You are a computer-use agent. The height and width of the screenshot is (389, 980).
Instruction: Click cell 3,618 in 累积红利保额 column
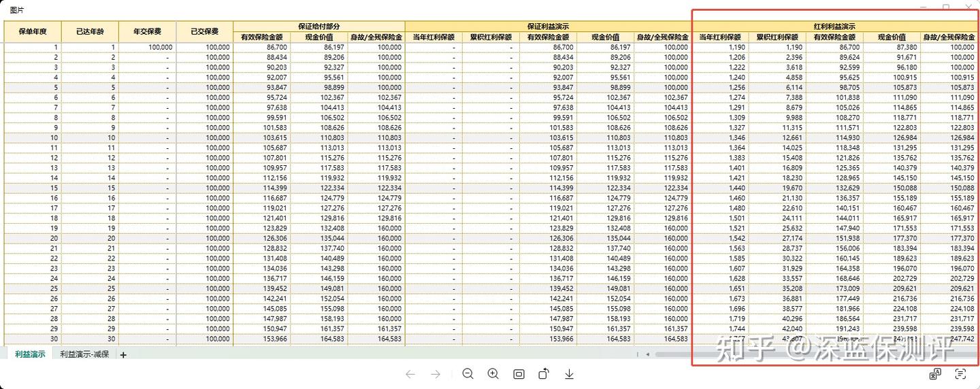777,67
